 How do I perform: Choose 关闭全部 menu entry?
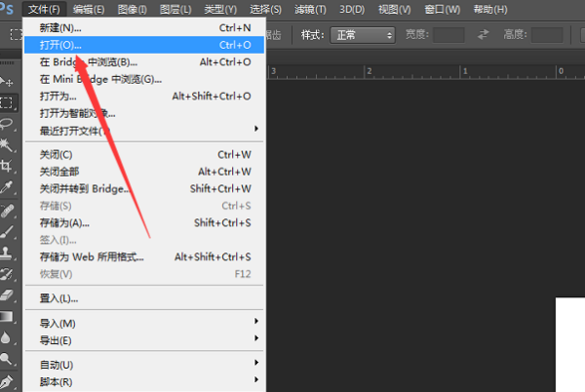pyautogui.click(x=144, y=172)
